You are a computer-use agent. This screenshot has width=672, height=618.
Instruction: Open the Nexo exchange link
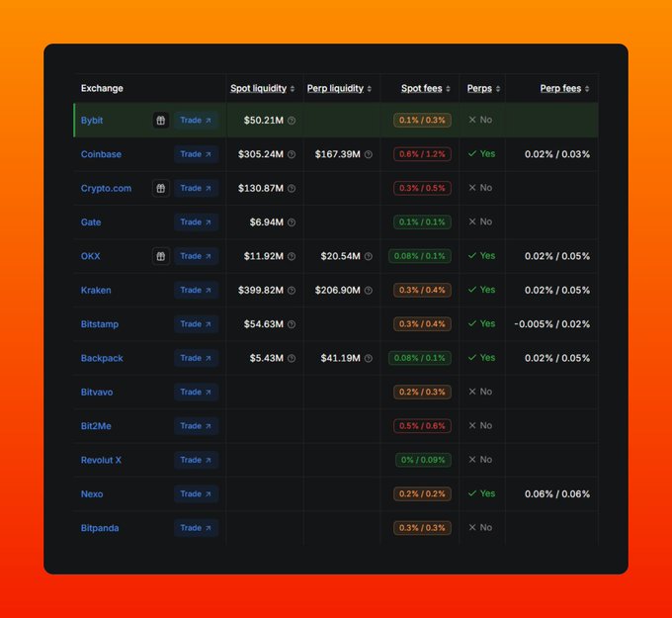(92, 494)
